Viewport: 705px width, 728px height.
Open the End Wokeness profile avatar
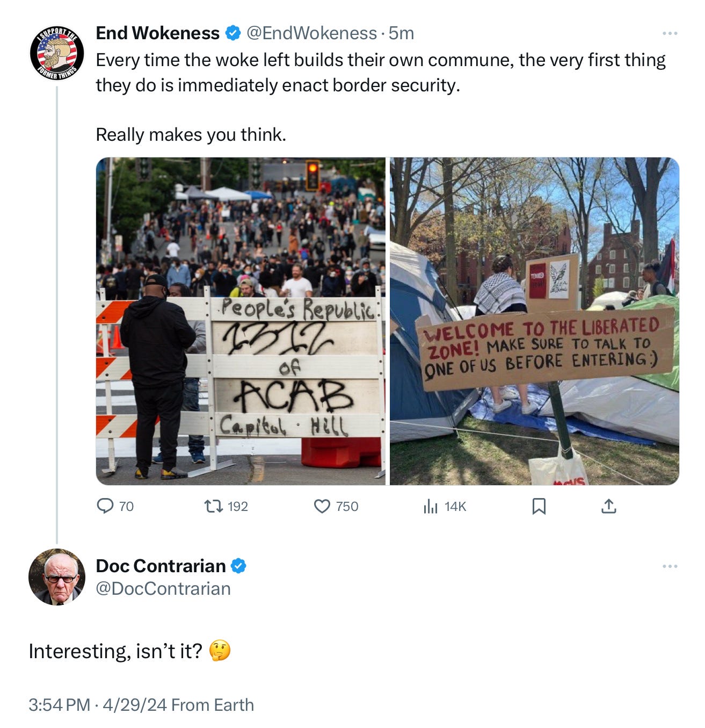(56, 54)
